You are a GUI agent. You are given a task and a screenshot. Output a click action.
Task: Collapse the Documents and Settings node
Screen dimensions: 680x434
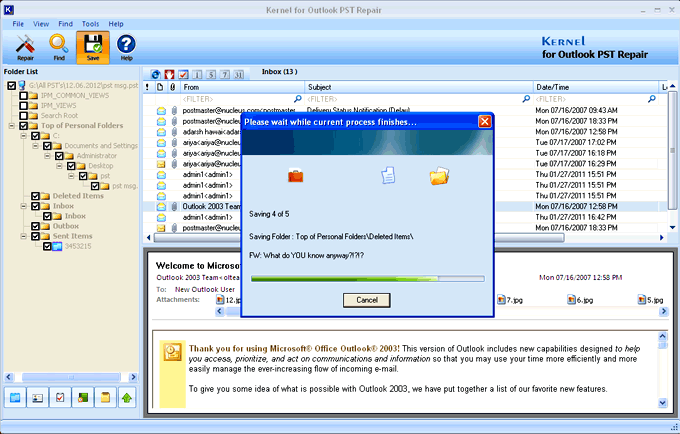point(36,146)
